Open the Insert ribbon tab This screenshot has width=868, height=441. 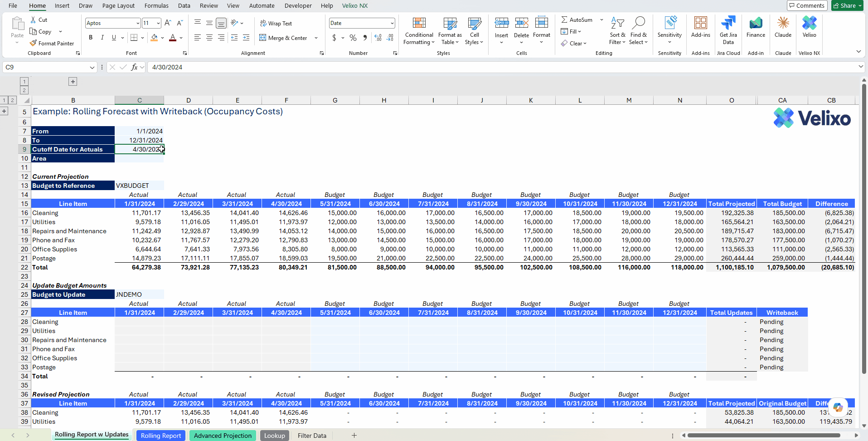(x=62, y=5)
